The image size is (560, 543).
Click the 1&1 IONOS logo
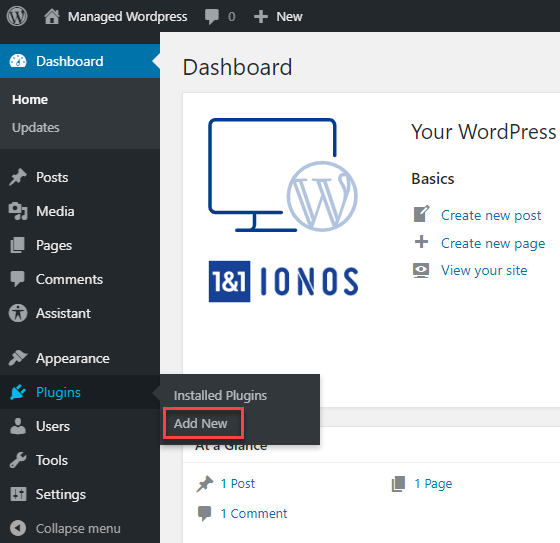click(x=284, y=282)
